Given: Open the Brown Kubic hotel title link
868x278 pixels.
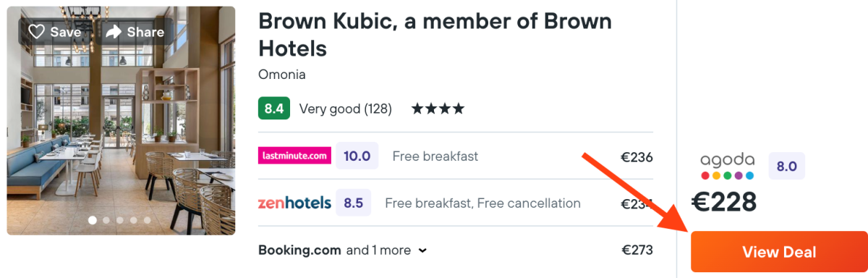Looking at the screenshot, I should 435,35.
